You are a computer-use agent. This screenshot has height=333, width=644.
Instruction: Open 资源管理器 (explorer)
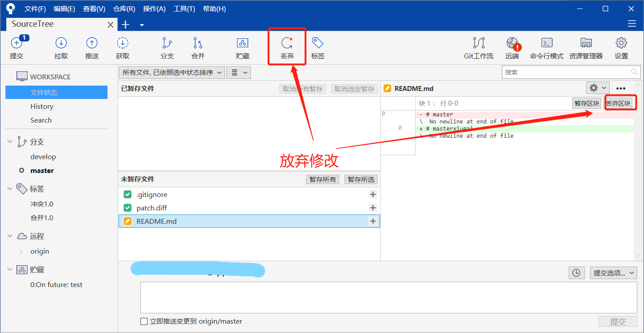click(x=586, y=48)
